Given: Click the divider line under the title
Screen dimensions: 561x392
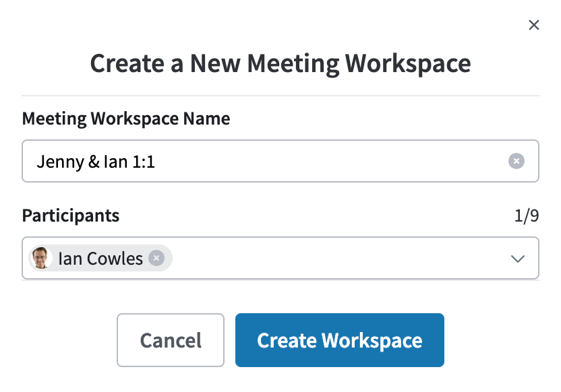Looking at the screenshot, I should (280, 96).
